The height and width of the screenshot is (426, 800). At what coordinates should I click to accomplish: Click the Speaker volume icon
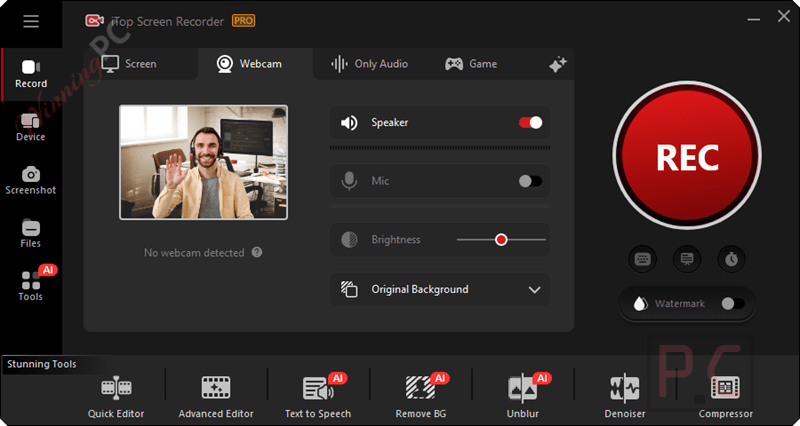tap(349, 123)
